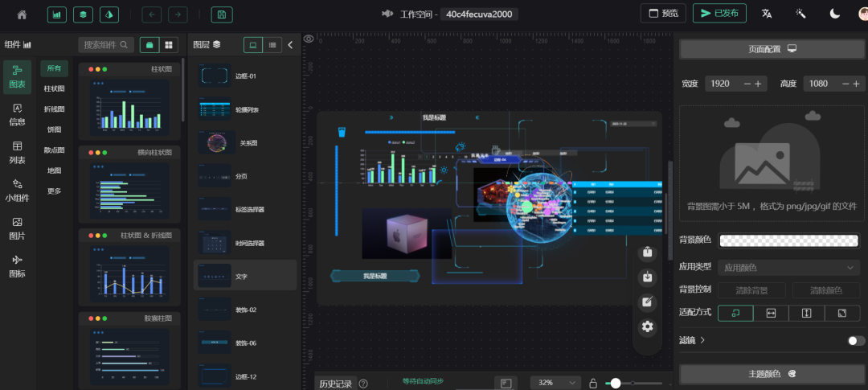The image size is (868, 390).
Task: Click the import download floating icon
Action: point(647,277)
